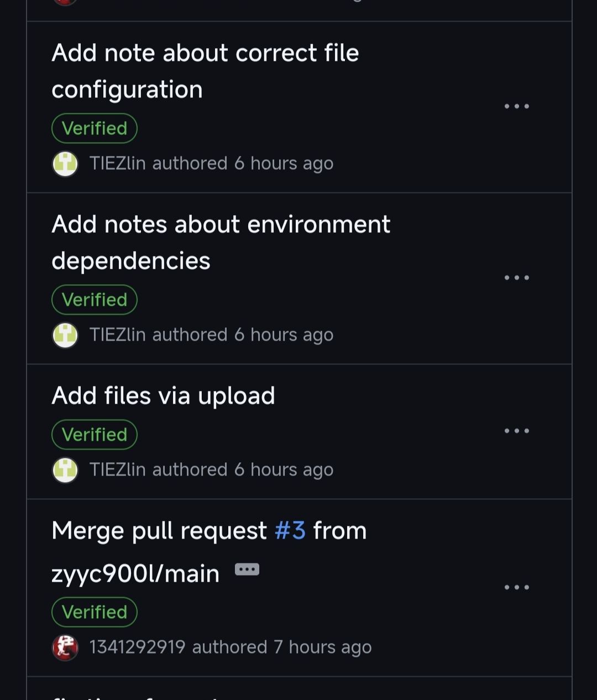
Task: Open options menu for "Add files via upload" commit
Action: 517,430
